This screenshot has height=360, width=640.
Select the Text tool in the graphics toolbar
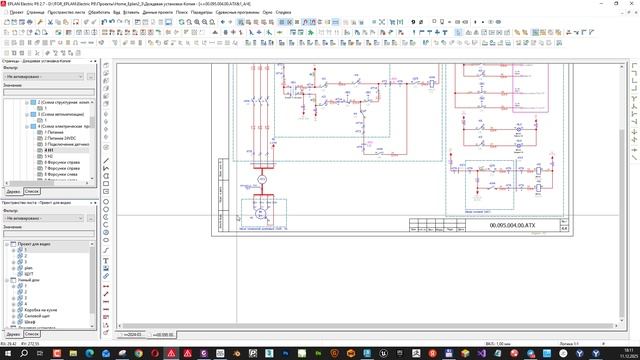106,260
